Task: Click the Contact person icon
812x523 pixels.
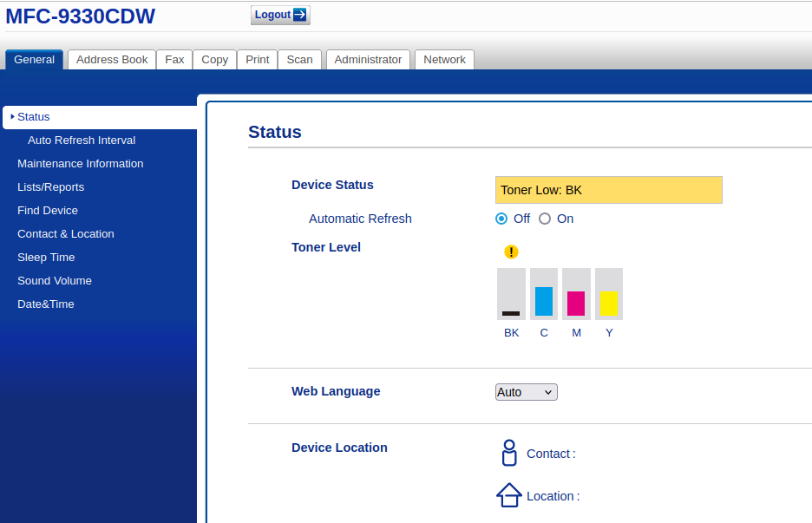Action: click(509, 453)
